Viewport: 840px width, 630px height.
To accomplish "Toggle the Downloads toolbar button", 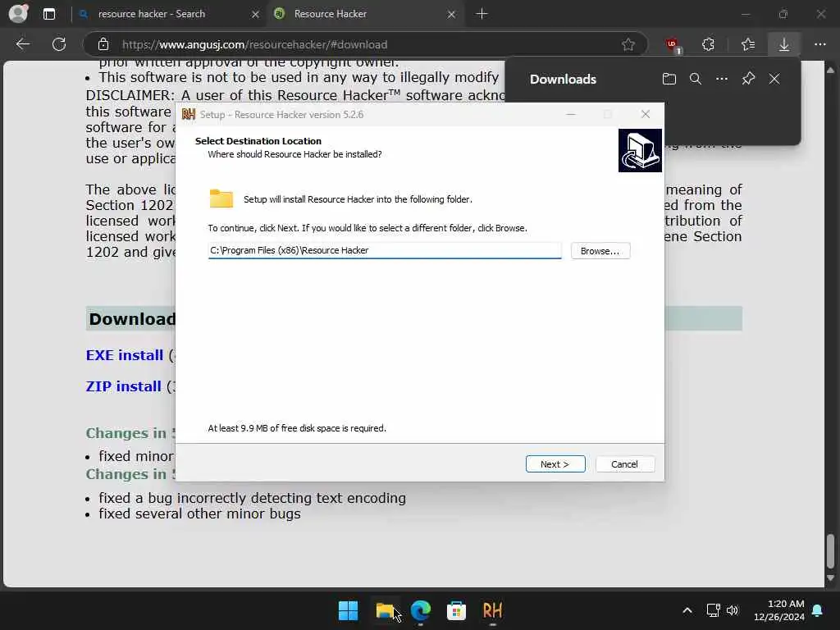I will 783,44.
